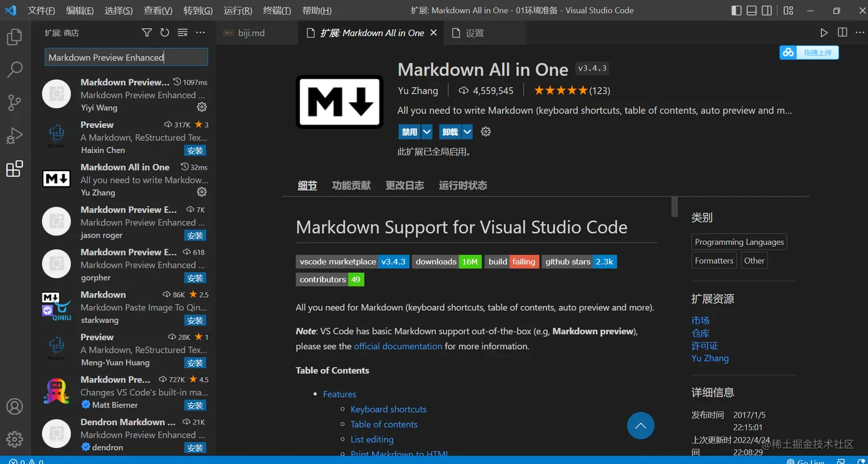The image size is (868, 464).
Task: Open the official documentation link
Action: point(398,346)
